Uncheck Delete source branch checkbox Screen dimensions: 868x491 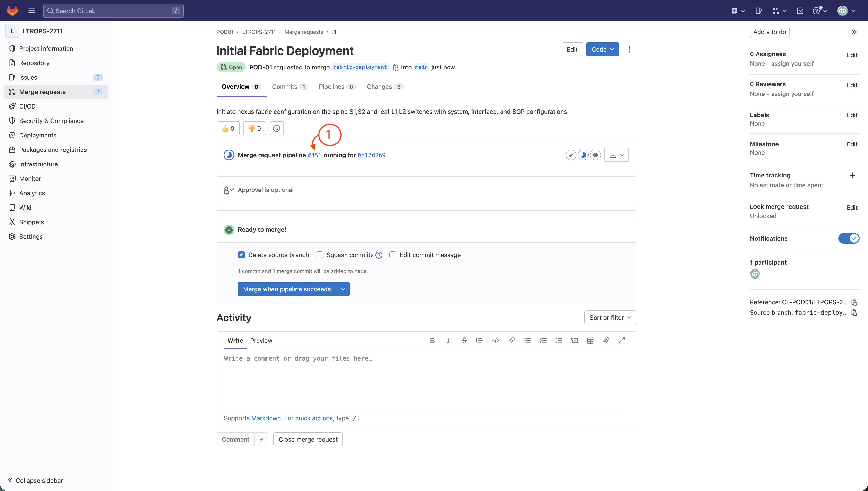pyautogui.click(x=241, y=255)
